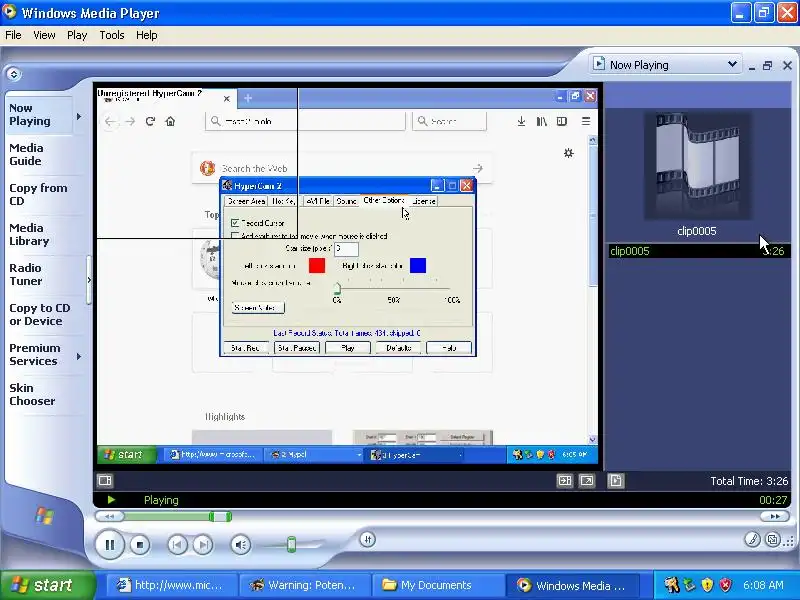
Task: Click the 00:27 elapsed time readout
Action: pyautogui.click(x=773, y=500)
